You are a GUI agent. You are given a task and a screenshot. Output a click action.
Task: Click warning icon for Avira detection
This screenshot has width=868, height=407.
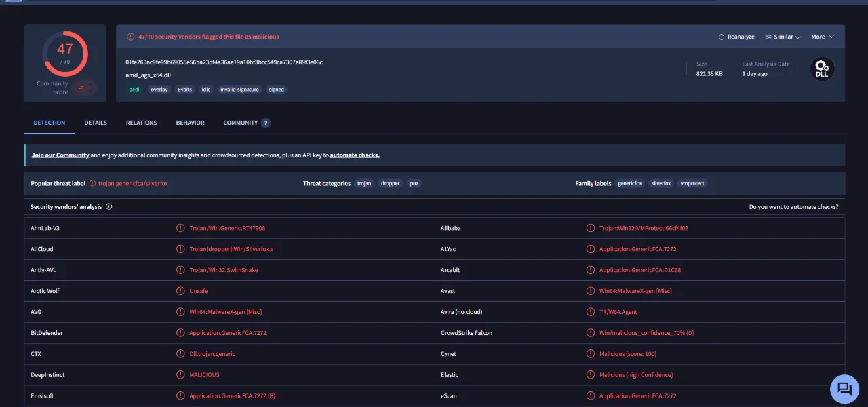(591, 312)
